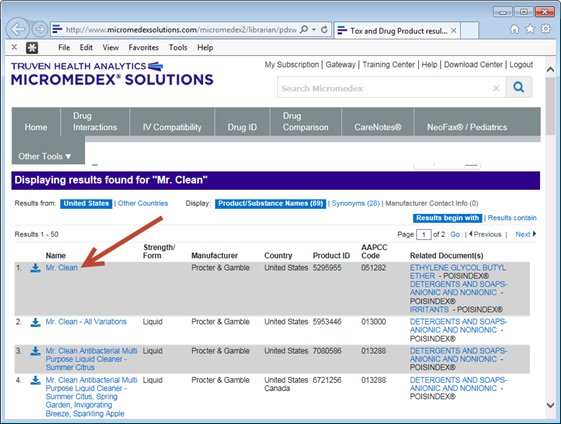The height and width of the screenshot is (424, 561).
Task: Click the browser Forward arrow button
Action: coord(40,29)
